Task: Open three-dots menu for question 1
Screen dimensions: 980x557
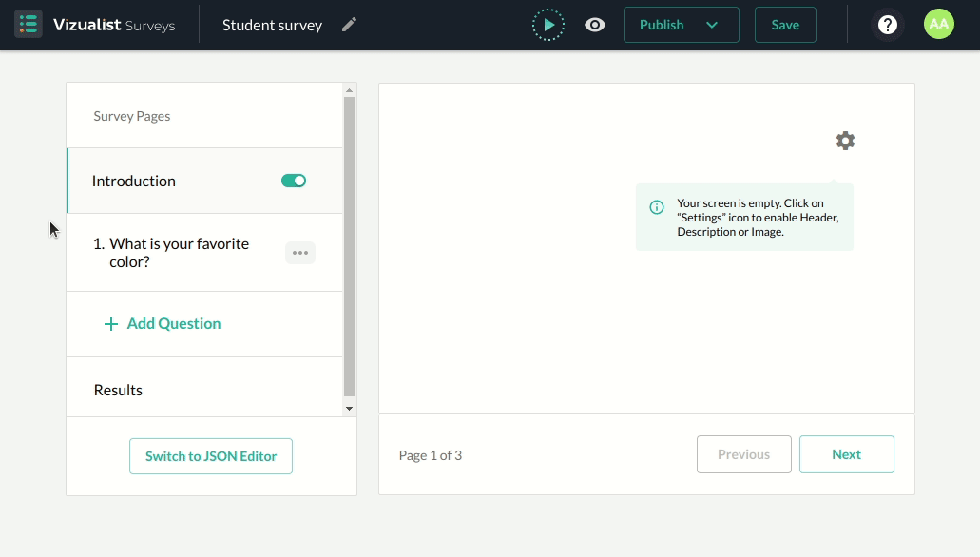Action: coord(300,253)
